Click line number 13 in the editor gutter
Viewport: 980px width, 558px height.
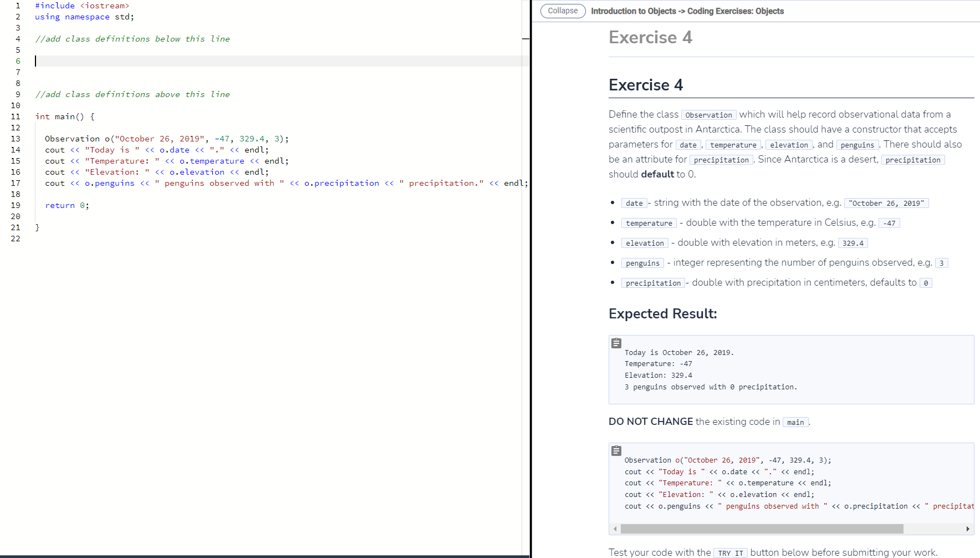tap(17, 139)
